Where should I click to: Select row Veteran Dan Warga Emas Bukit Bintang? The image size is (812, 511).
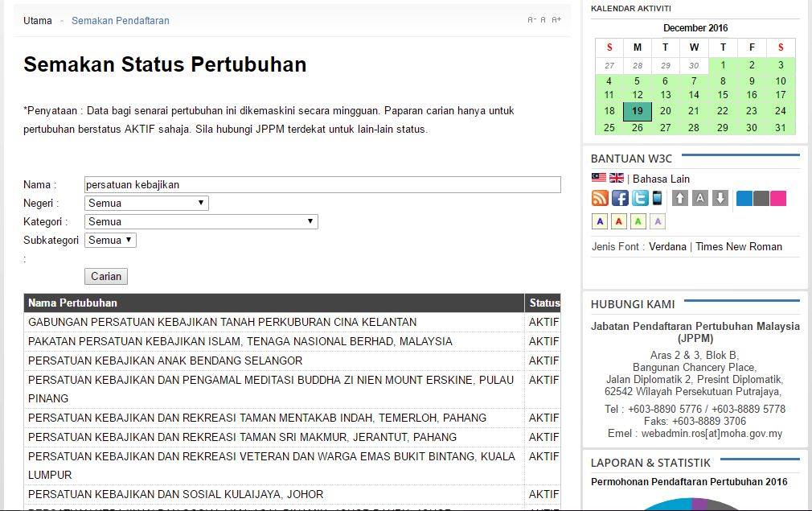point(292,465)
